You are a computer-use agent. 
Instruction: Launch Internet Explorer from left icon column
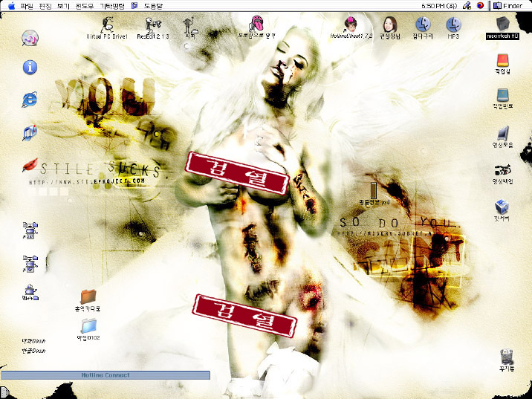(x=30, y=100)
